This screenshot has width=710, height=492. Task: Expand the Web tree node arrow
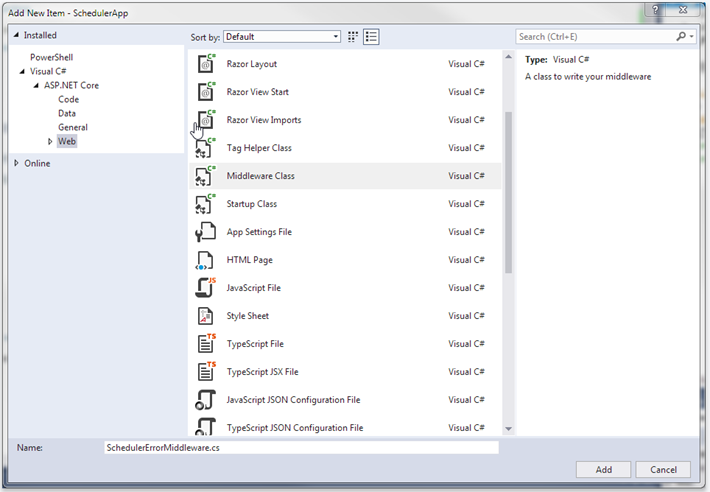[51, 142]
